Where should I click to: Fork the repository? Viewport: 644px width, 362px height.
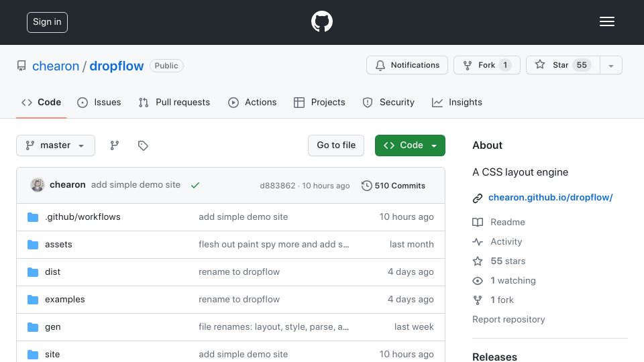[487, 65]
